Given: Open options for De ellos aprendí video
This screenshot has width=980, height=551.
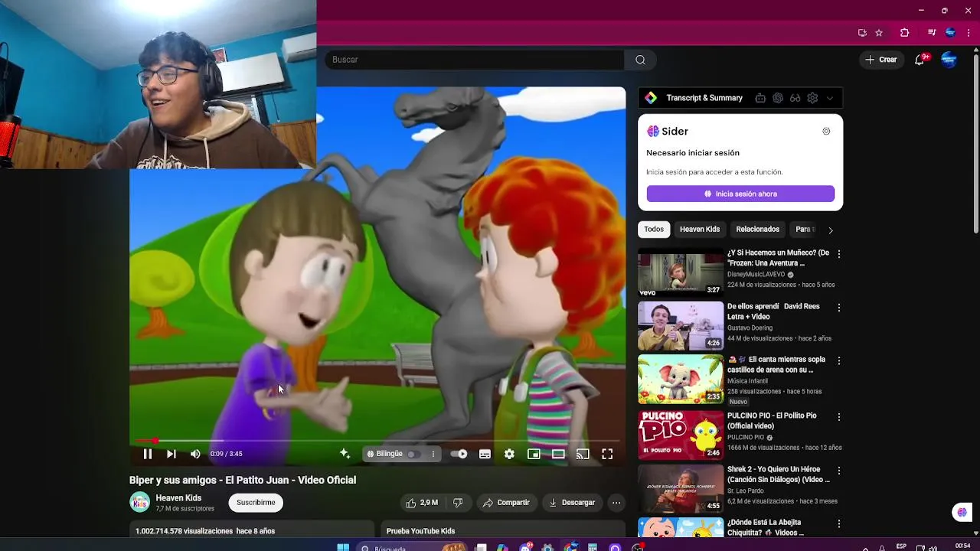Looking at the screenshot, I should (x=838, y=308).
